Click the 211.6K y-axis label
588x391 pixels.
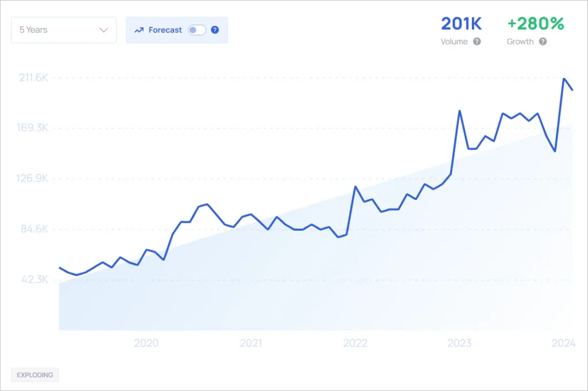point(33,78)
